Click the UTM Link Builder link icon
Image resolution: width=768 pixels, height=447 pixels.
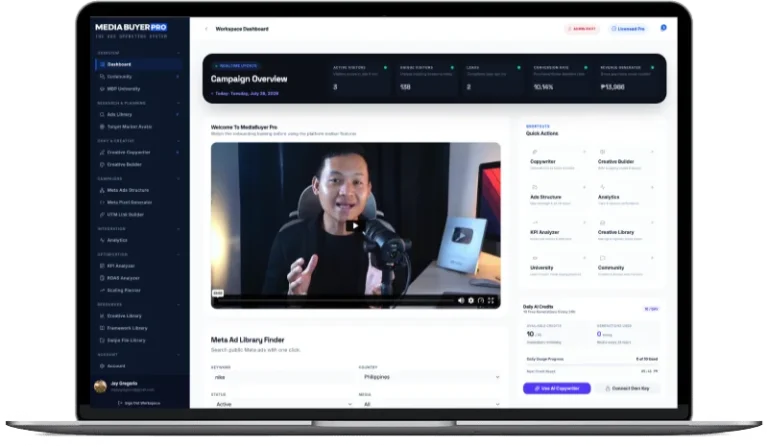[x=102, y=214]
